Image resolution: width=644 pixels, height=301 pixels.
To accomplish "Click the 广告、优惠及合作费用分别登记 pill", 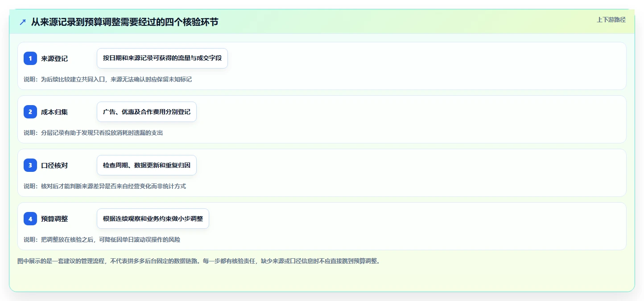I will (147, 112).
